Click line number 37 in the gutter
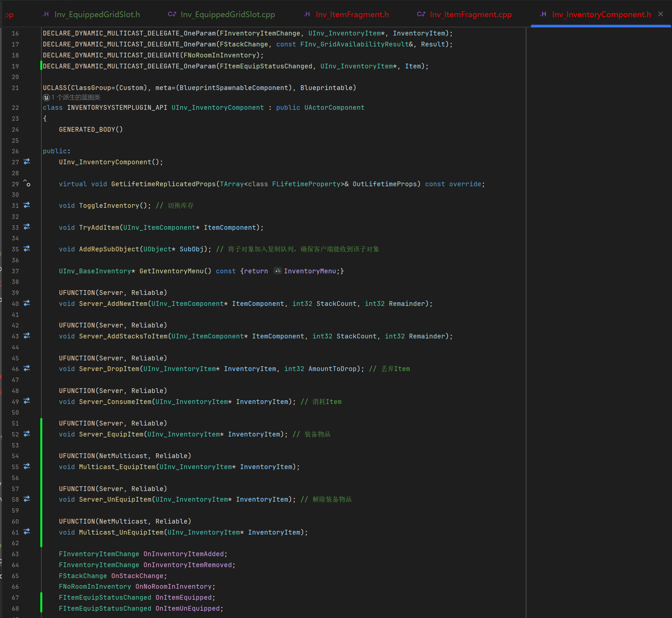 pyautogui.click(x=15, y=271)
